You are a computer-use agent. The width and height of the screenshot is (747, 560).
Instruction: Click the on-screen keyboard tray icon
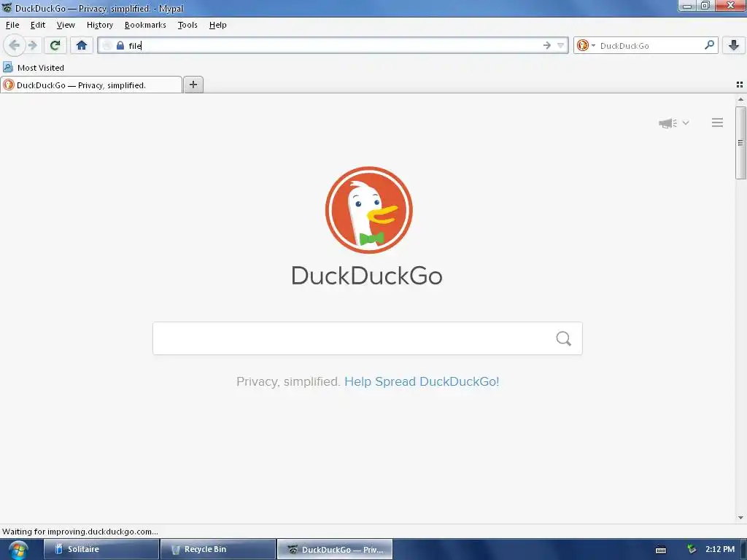pos(661,550)
